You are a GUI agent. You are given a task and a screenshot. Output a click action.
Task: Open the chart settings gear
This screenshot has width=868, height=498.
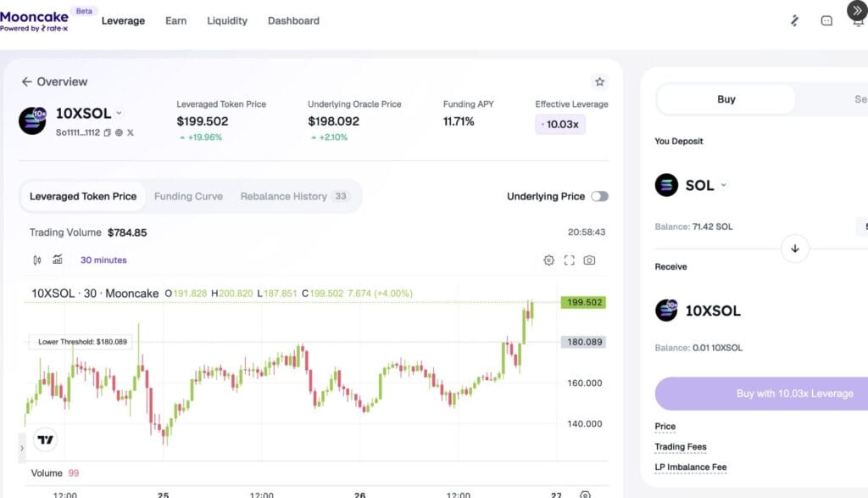[x=548, y=260]
